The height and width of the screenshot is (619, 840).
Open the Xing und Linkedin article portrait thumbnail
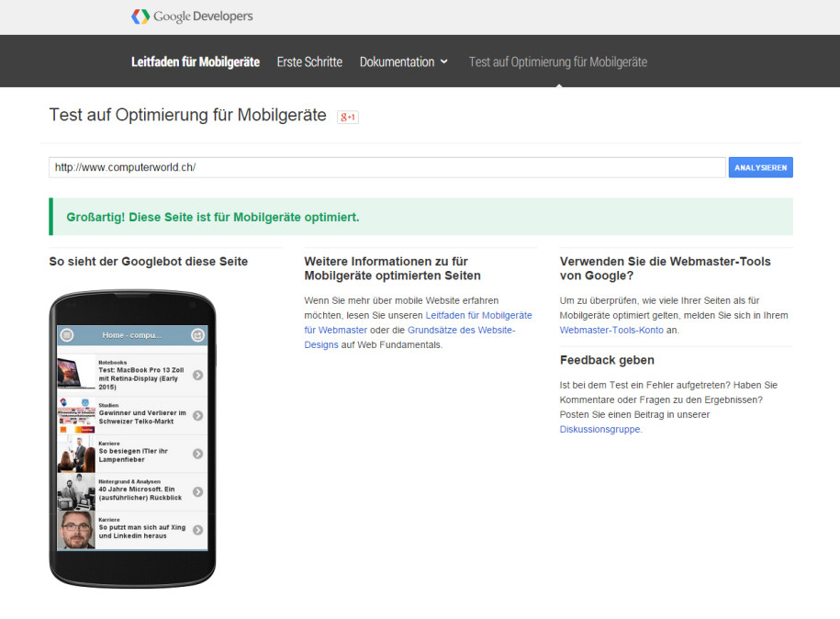76,530
